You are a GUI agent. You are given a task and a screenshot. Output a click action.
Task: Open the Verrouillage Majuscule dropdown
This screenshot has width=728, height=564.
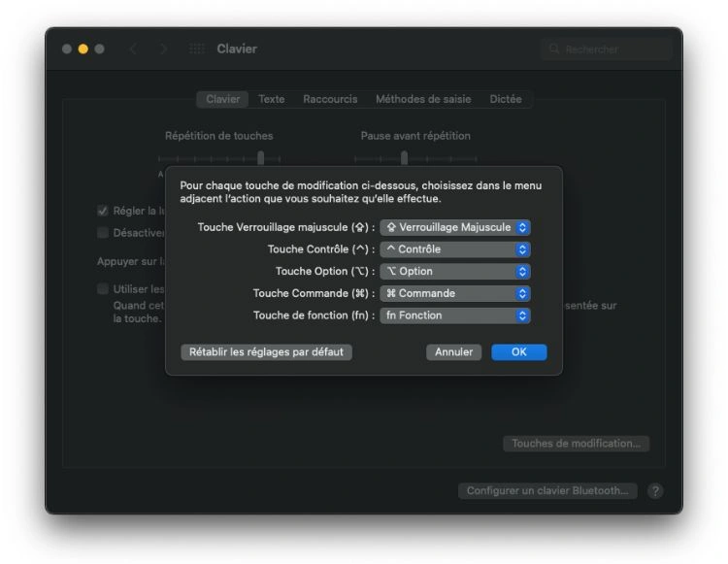455,227
